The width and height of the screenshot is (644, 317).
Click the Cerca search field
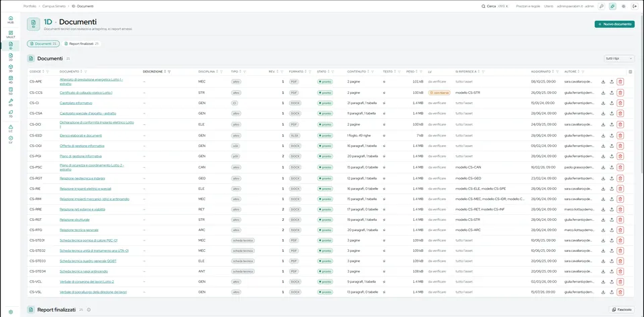pyautogui.click(x=495, y=6)
